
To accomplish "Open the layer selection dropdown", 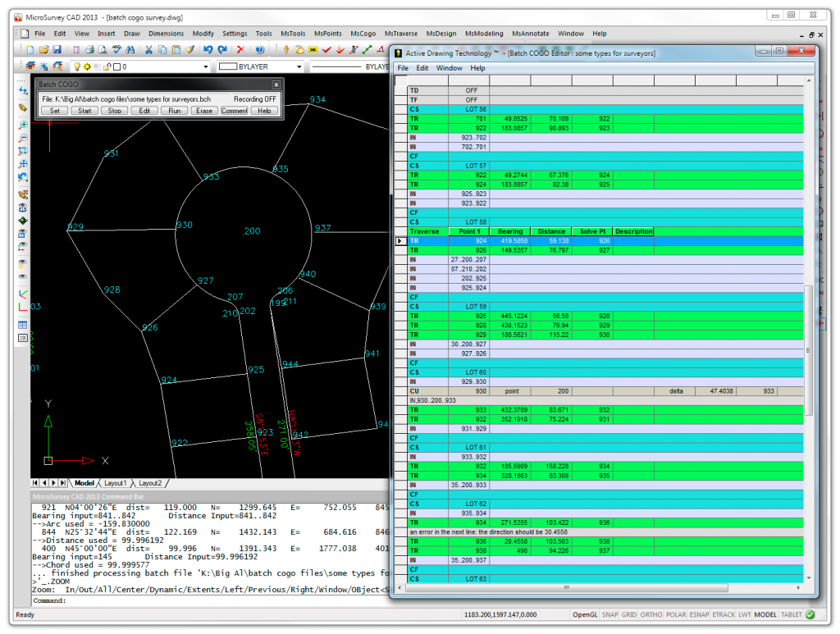I will (x=206, y=66).
